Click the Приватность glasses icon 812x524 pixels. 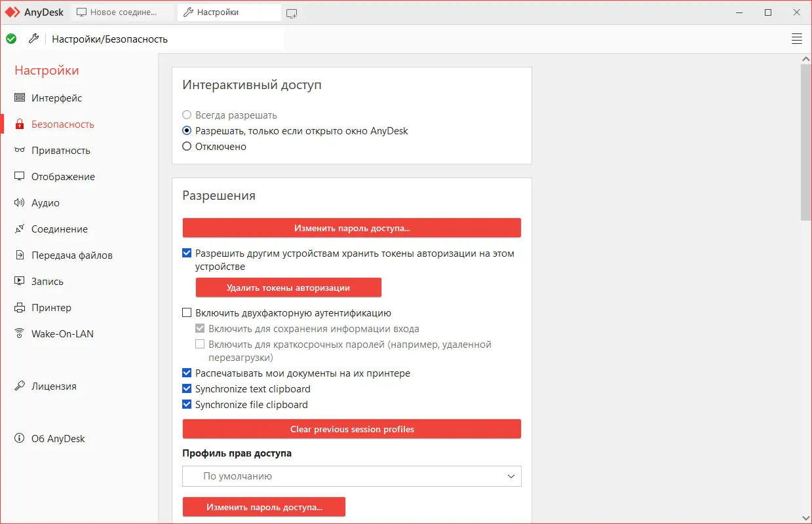click(20, 150)
